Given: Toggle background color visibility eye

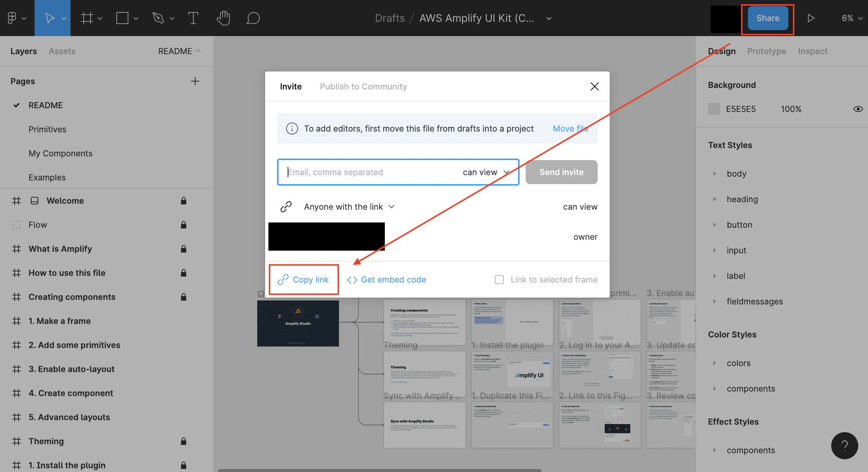Looking at the screenshot, I should tap(858, 109).
